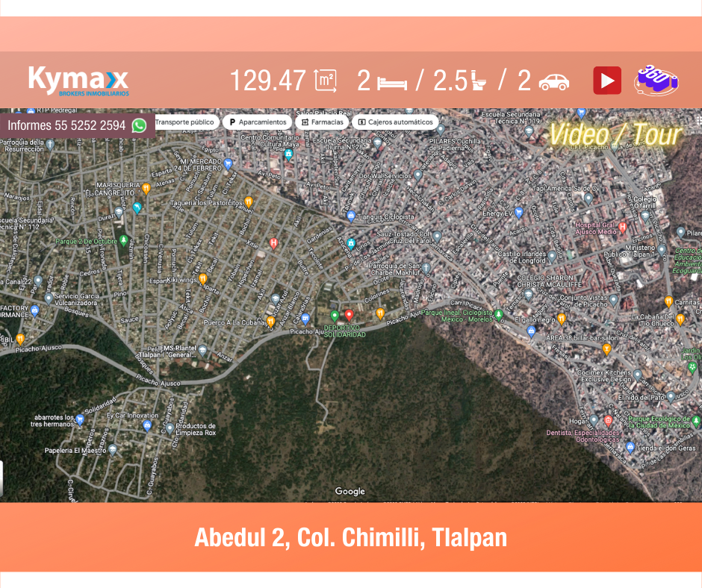Select IEMS Plantel Tlalpan school pin
The height and width of the screenshot is (588, 702).
pyautogui.click(x=203, y=351)
